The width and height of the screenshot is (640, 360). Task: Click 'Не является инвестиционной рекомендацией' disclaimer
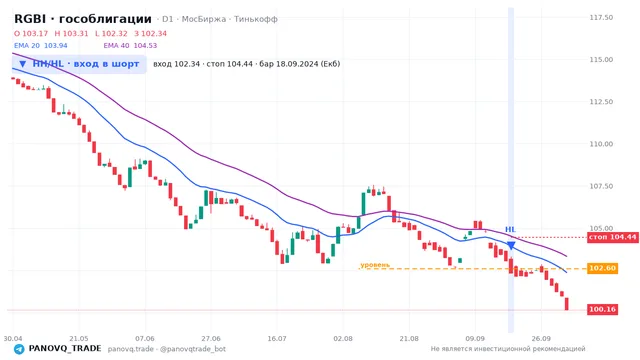508,349
